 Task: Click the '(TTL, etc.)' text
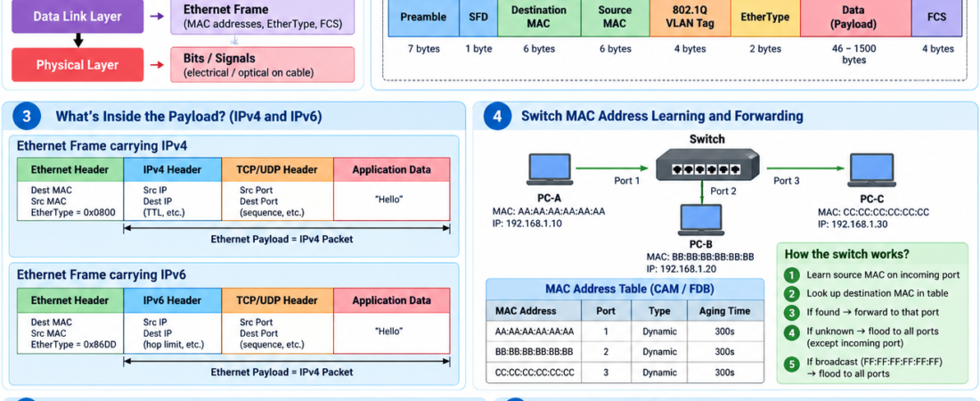tap(165, 213)
